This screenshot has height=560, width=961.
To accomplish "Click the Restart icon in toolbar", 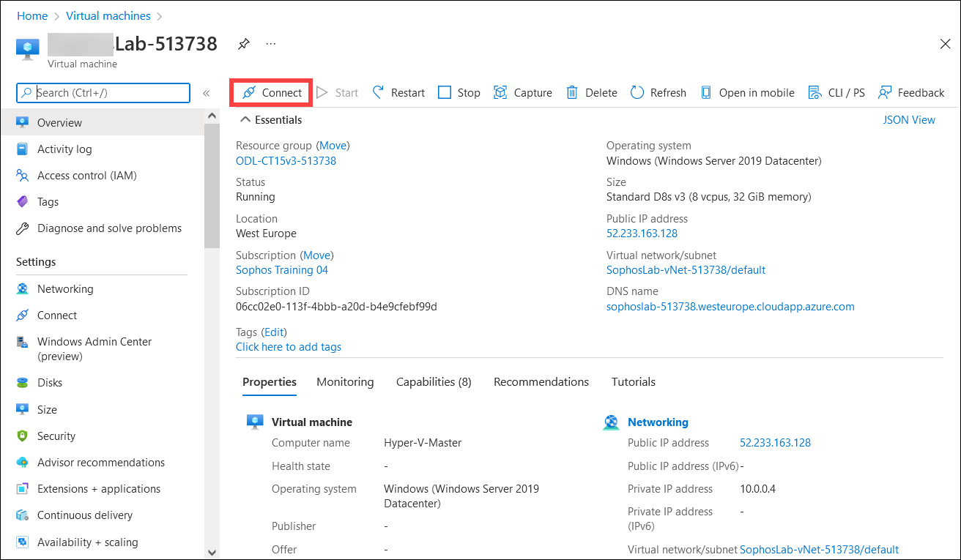I will [378, 93].
